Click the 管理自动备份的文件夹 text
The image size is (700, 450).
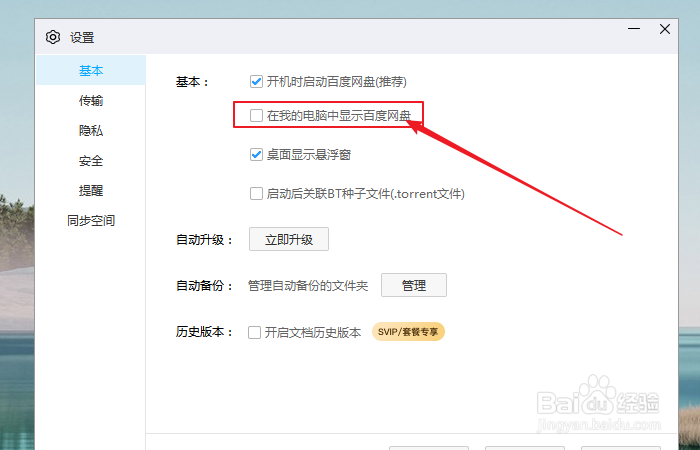click(x=308, y=286)
